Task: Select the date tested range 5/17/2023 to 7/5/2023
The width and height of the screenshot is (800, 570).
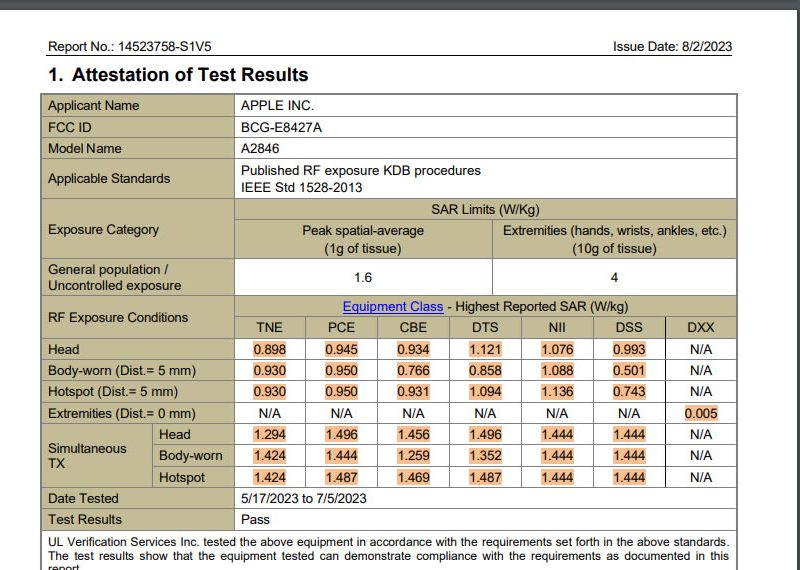Action: click(304, 498)
